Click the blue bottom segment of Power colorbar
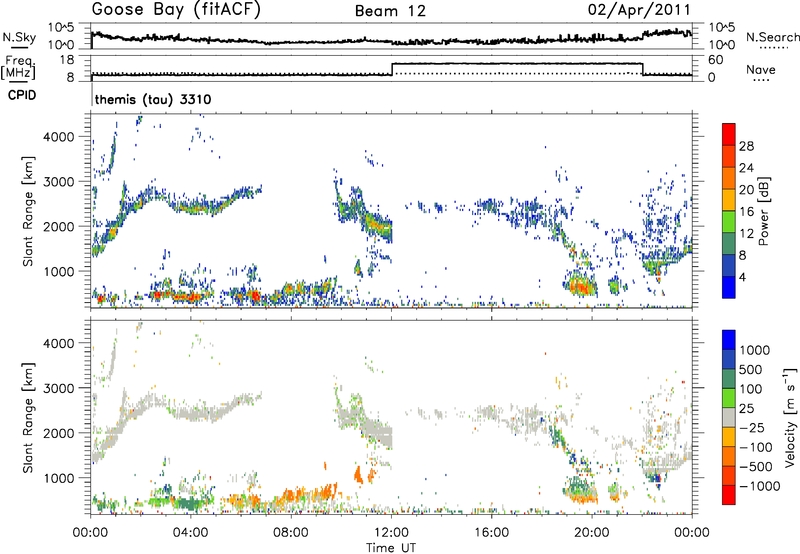Screen dimensions: 800x554 (729, 287)
